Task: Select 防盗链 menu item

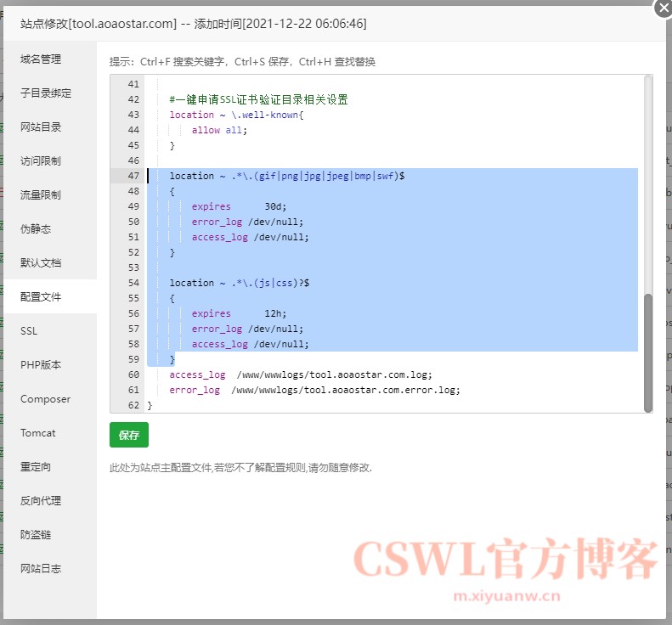Action: (36, 535)
